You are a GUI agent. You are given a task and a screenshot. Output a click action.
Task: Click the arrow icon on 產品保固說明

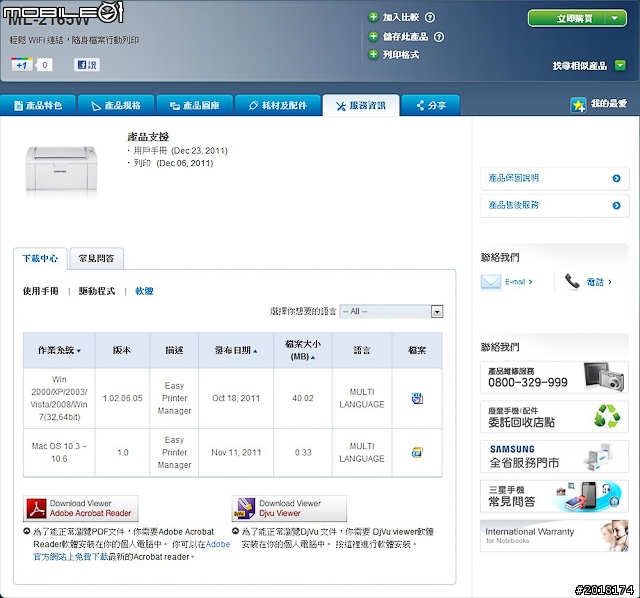[616, 178]
